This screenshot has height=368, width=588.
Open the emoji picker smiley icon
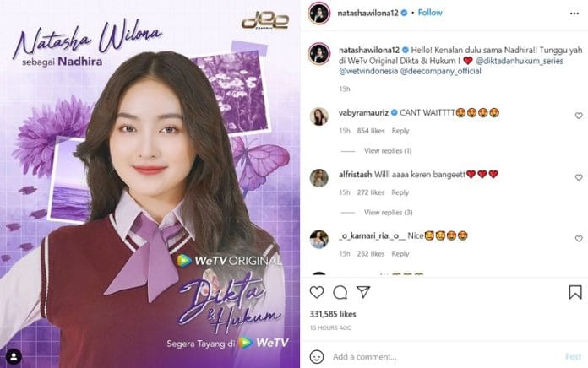point(317,357)
